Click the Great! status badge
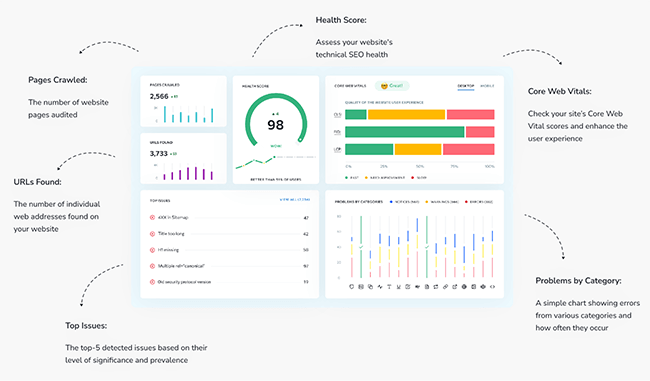 [x=392, y=86]
